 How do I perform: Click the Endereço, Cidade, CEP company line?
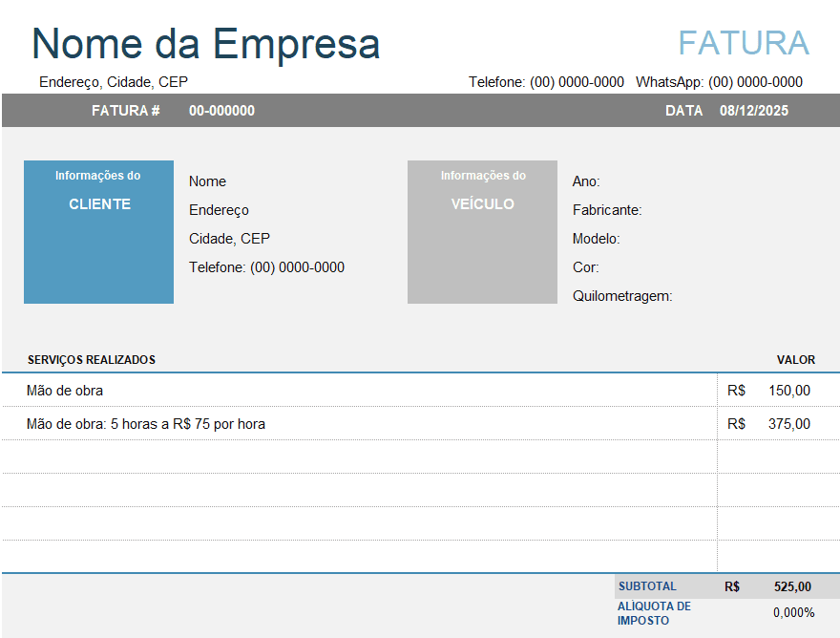point(115,82)
